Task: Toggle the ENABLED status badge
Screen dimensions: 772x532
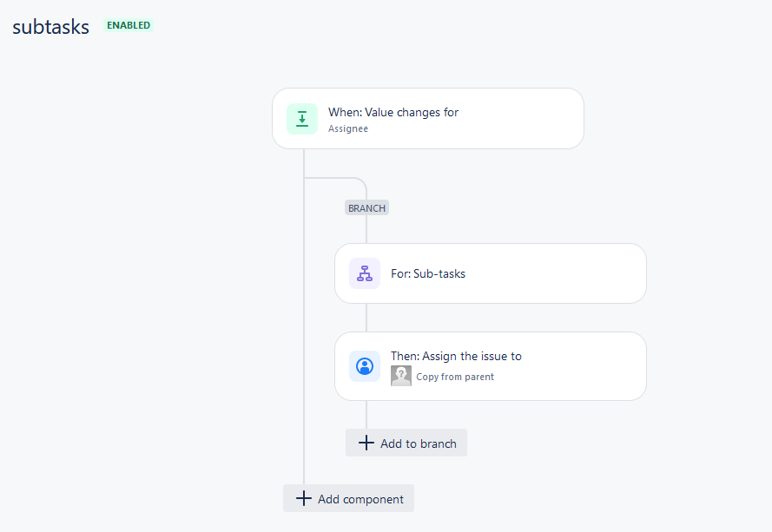Action: pyautogui.click(x=128, y=25)
